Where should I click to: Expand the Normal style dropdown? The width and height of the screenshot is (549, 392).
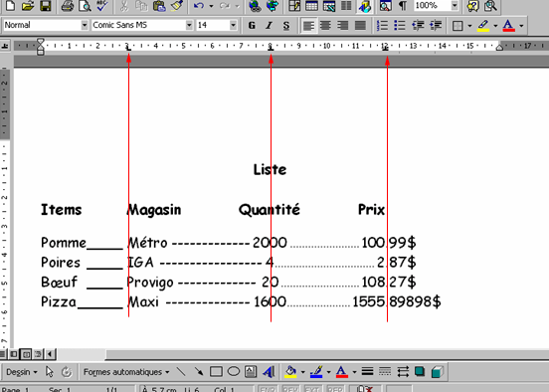(84, 25)
